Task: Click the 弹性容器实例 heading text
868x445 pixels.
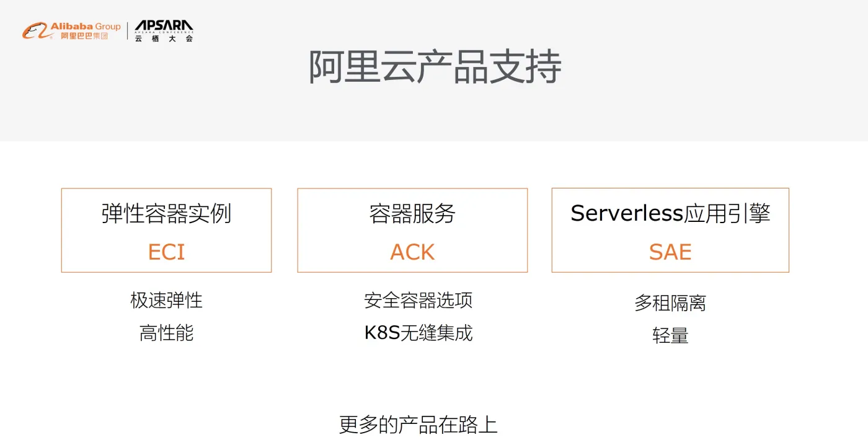Action: click(x=166, y=213)
